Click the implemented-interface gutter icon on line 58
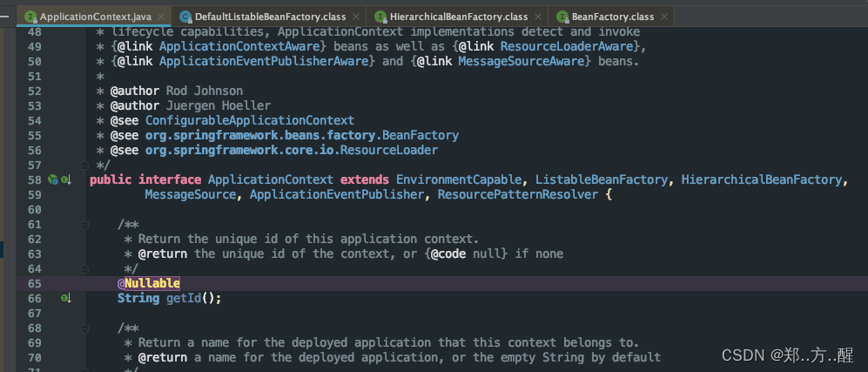Screen dimensions: 868x372 (66, 179)
